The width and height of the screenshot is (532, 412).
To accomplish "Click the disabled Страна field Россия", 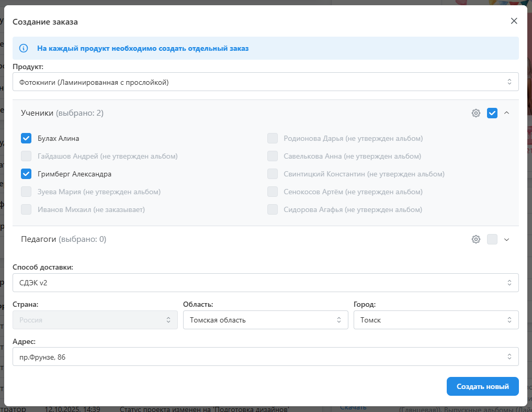I will pyautogui.click(x=95, y=320).
